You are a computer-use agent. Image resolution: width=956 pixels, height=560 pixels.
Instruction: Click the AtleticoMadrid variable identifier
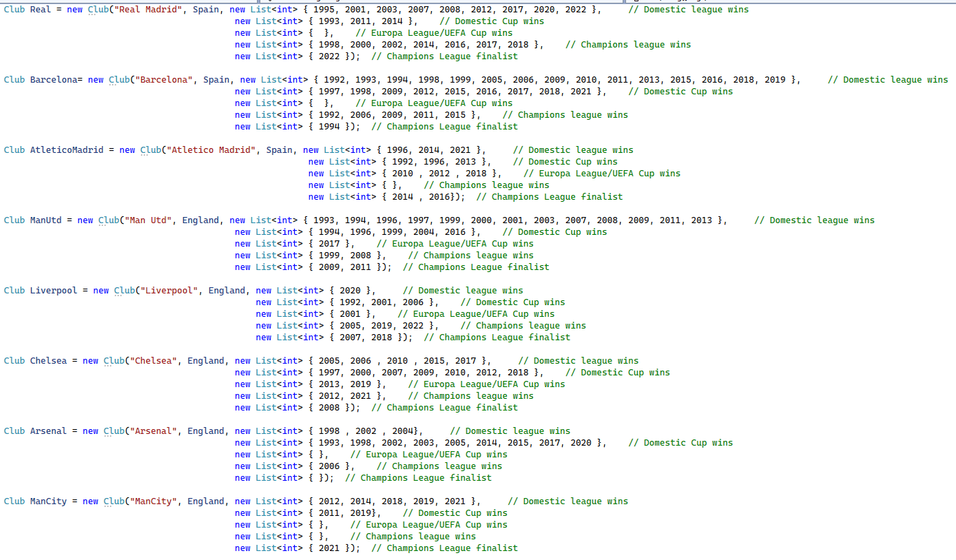[67, 150]
